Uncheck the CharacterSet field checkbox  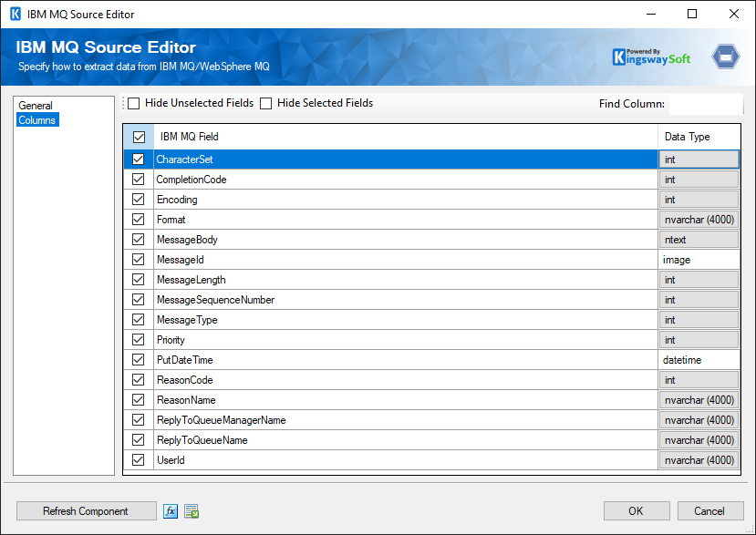point(139,159)
